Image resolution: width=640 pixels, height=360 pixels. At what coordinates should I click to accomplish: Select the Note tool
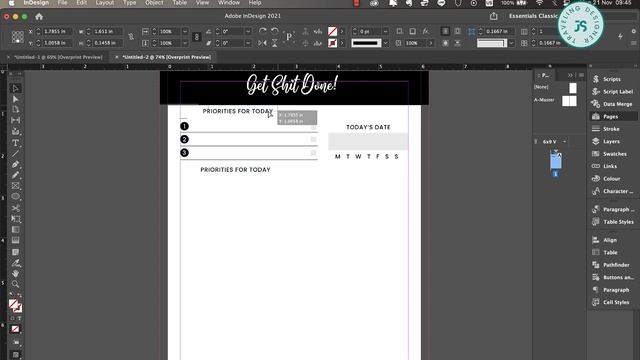[16, 252]
